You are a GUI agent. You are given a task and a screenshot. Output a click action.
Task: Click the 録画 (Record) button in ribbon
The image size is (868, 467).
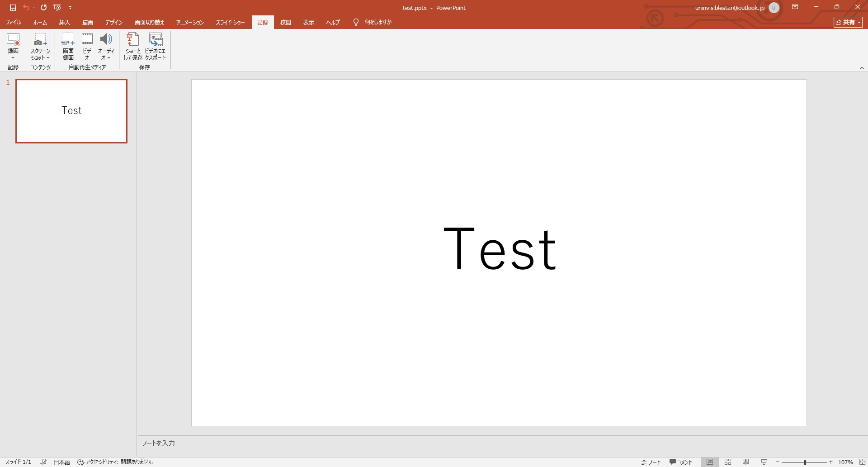[13, 46]
